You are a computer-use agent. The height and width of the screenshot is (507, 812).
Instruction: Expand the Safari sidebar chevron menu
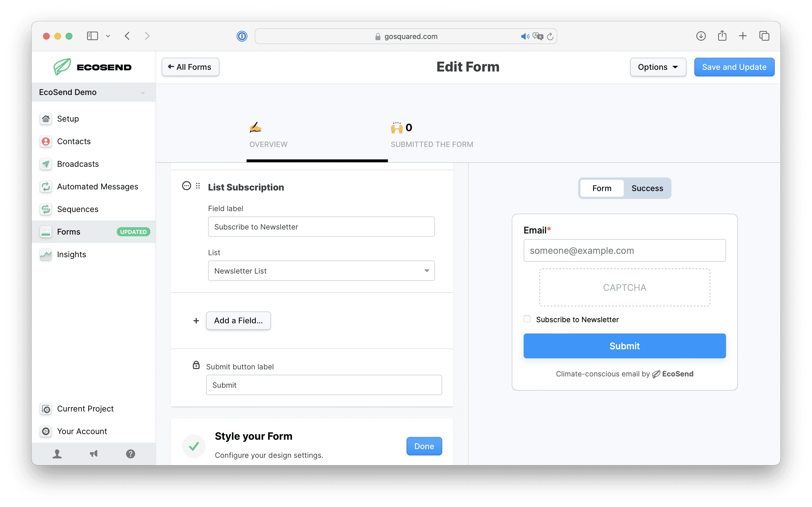click(x=108, y=36)
